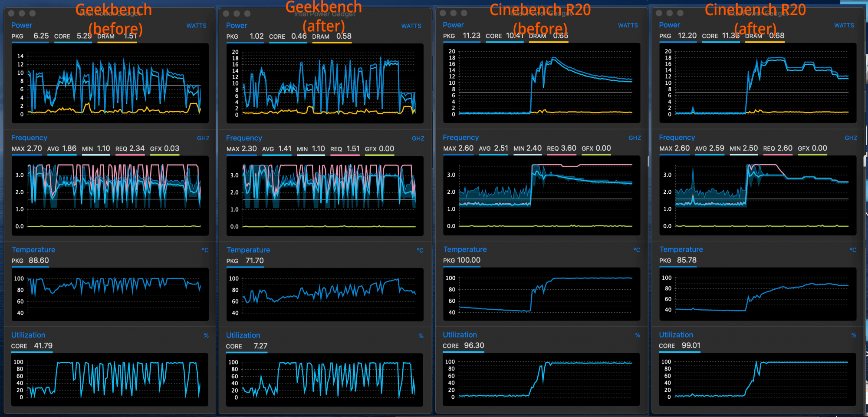
Task: Click the 'REQ 2.34' frequency reading
Action: point(130,149)
